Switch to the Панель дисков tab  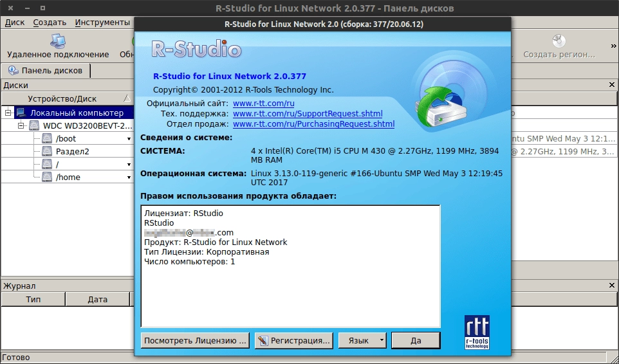46,71
